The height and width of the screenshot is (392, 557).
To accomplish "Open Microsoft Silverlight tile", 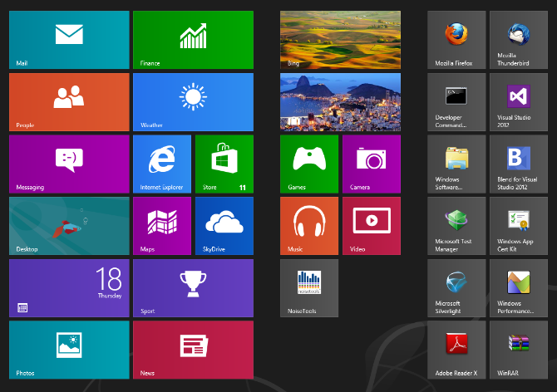I will pos(456,288).
